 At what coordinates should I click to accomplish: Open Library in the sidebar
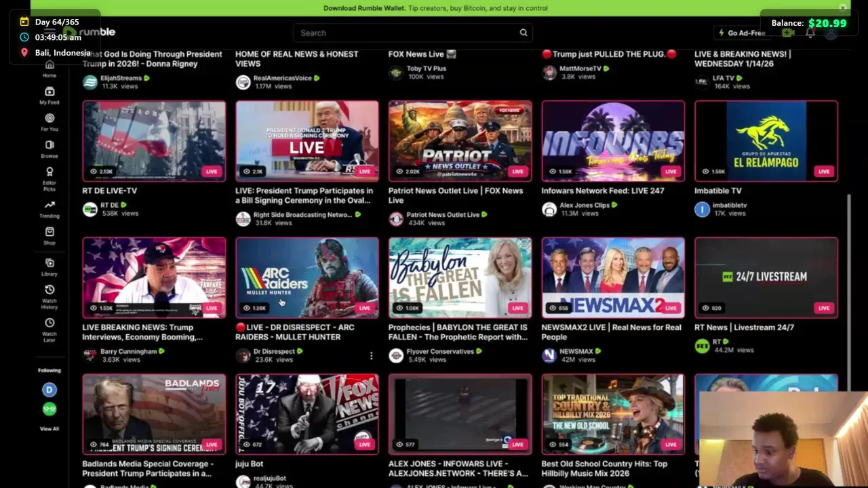[50, 267]
